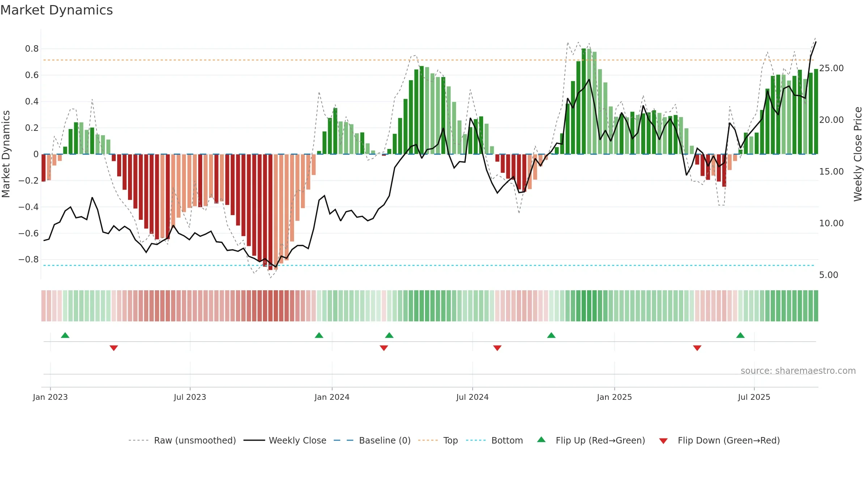Click the Jan 2024 axis label
This screenshot has width=868, height=488.
pos(332,397)
